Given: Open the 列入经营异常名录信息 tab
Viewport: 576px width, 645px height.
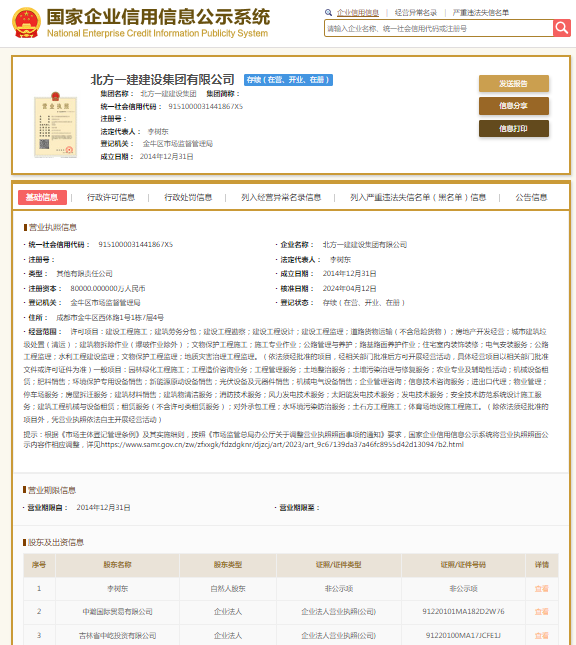Looking at the screenshot, I should coord(281,197).
